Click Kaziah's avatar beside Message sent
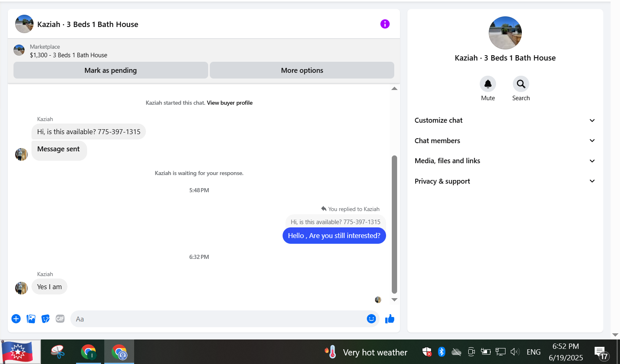The image size is (620, 364). tap(21, 154)
